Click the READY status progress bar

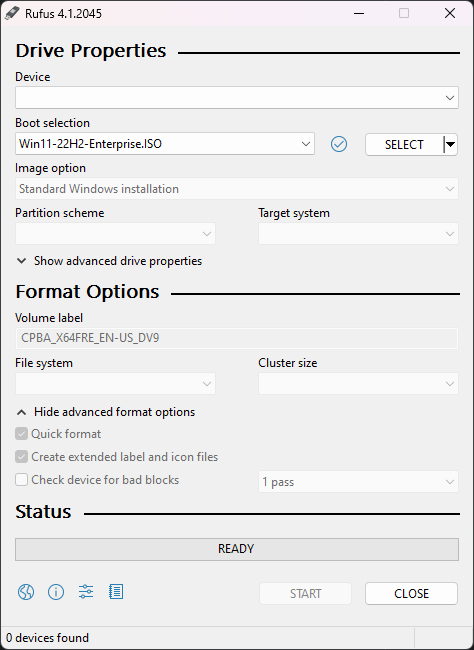click(x=237, y=549)
